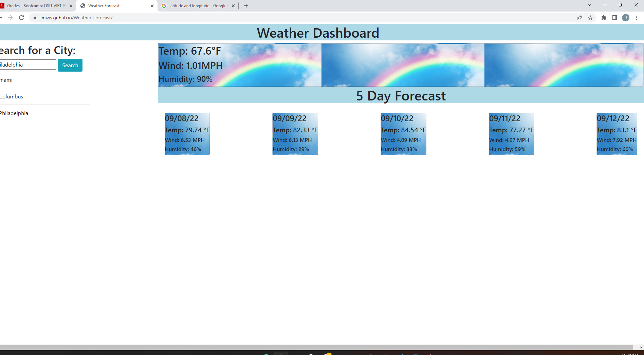Open the three-dot Chrome menu
The height and width of the screenshot is (355, 644).
point(637,18)
